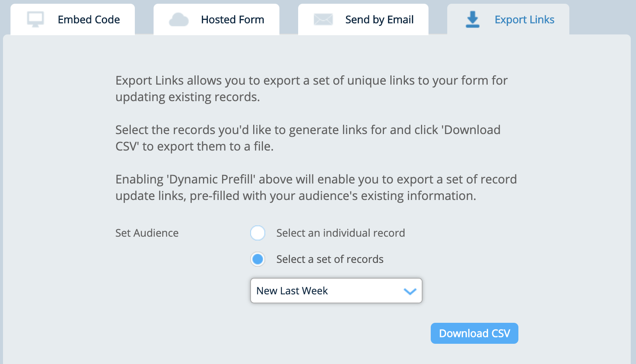Click the envelope icon on Send by Email tab
636x364 pixels.
(x=323, y=19)
